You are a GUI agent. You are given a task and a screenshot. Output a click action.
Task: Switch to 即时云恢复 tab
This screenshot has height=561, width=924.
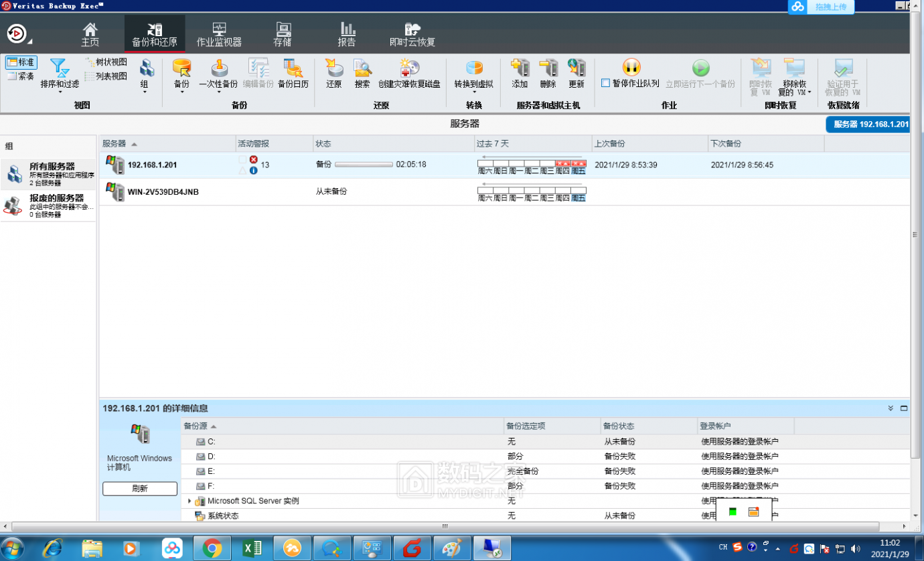coord(412,34)
